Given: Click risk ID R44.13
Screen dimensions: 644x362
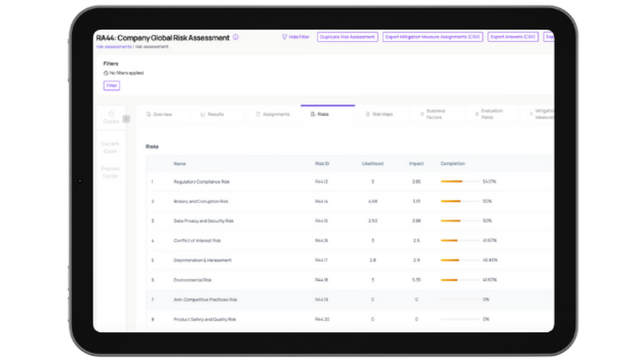Looking at the screenshot, I should 321,182.
